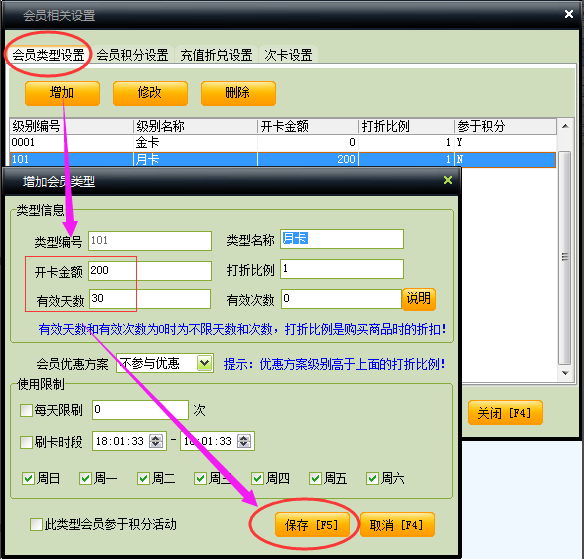Click the 删除 button

238,93
